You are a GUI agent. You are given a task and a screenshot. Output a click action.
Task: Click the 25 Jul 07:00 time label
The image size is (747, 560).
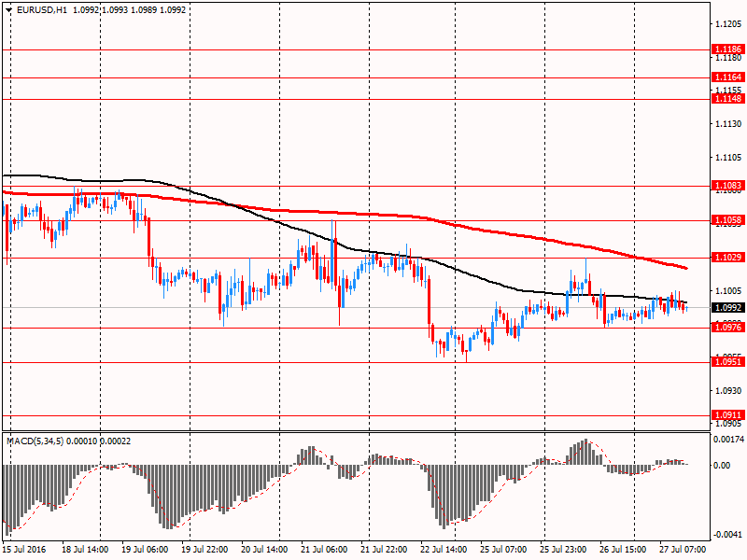(x=503, y=550)
